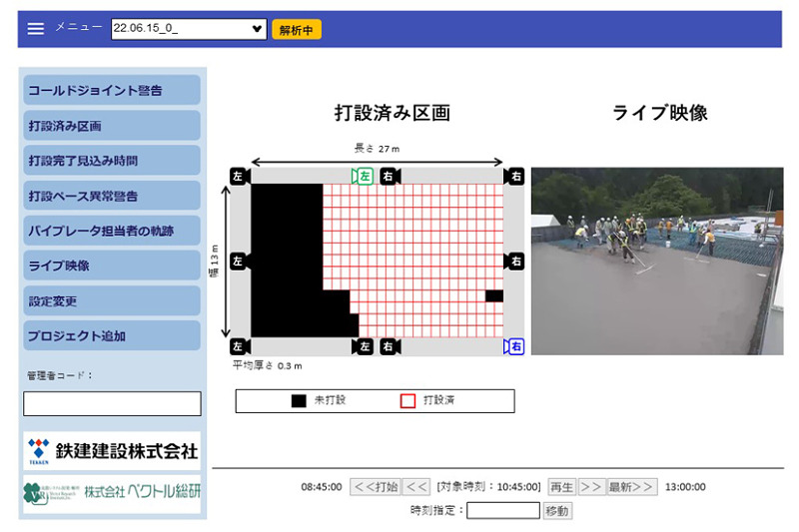Select top-edge middle 右 camera icon
This screenshot has height=532, width=799.
pyautogui.click(x=391, y=176)
